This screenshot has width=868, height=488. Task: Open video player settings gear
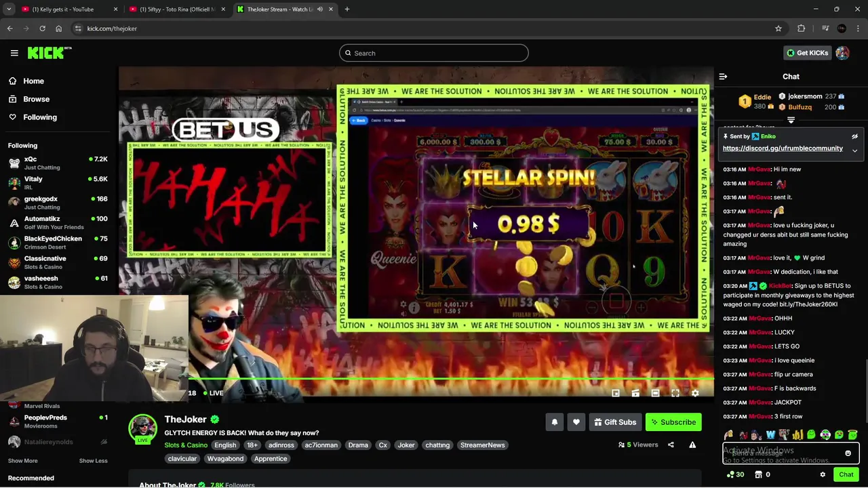coord(695,393)
